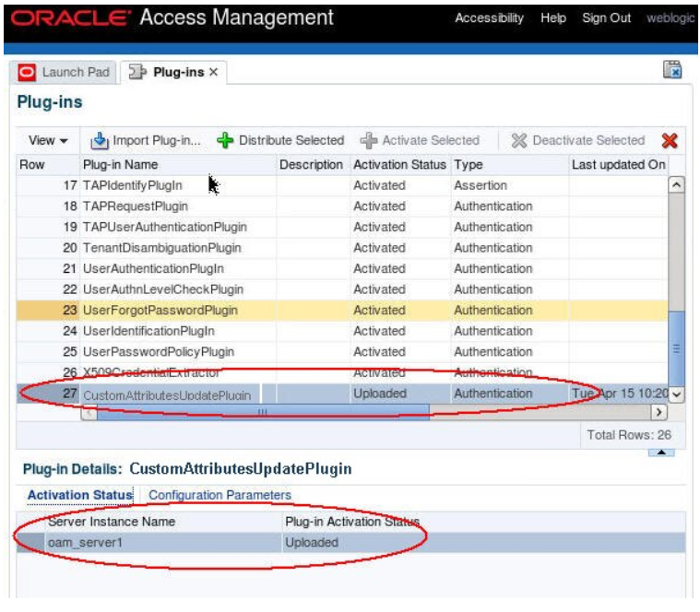Click Activate Selected button label
The width and height of the screenshot is (700, 612).
pos(431,140)
